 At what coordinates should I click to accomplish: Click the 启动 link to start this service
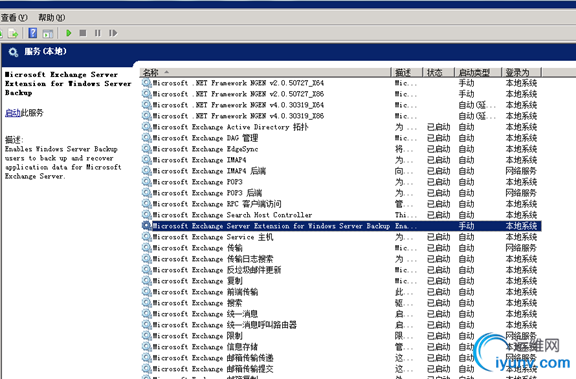pos(12,113)
